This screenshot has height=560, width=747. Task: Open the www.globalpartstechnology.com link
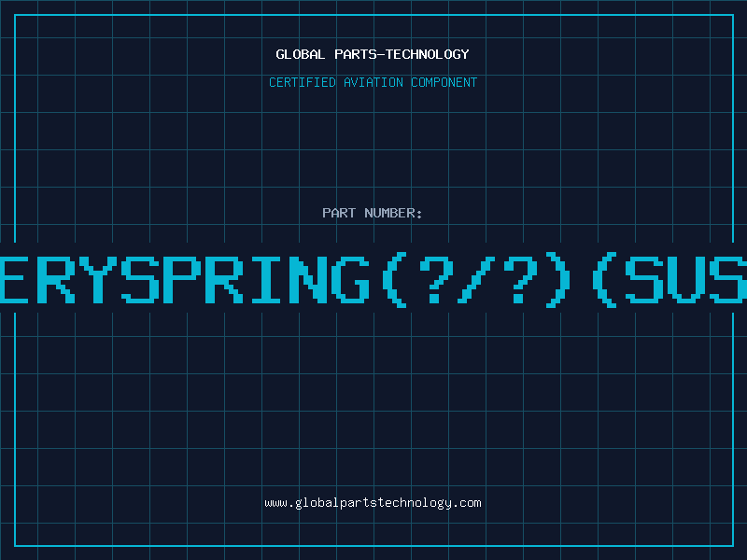(x=373, y=503)
